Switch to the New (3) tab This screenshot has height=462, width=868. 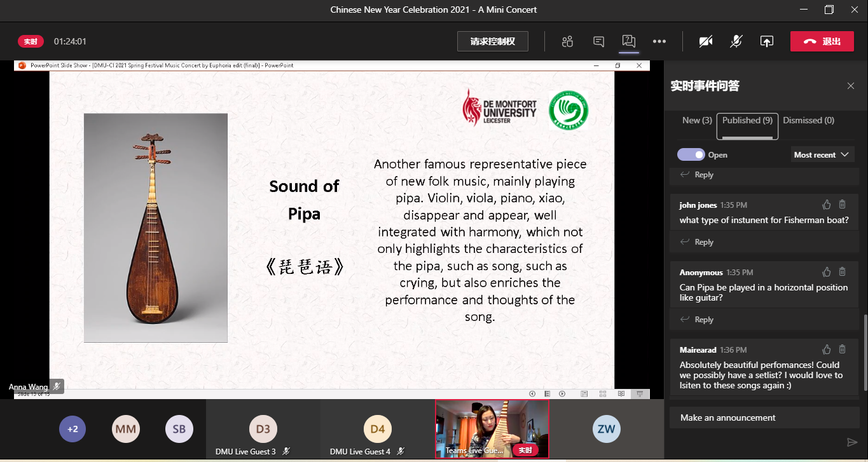click(697, 120)
